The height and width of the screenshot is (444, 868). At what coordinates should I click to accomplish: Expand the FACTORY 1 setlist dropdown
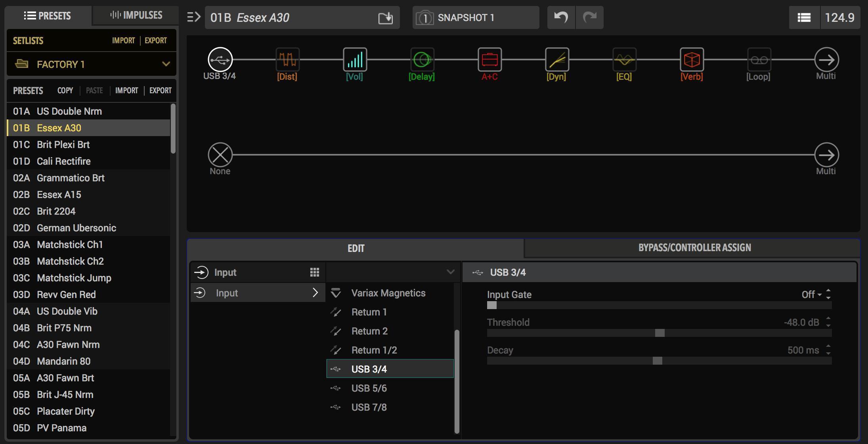(x=166, y=63)
